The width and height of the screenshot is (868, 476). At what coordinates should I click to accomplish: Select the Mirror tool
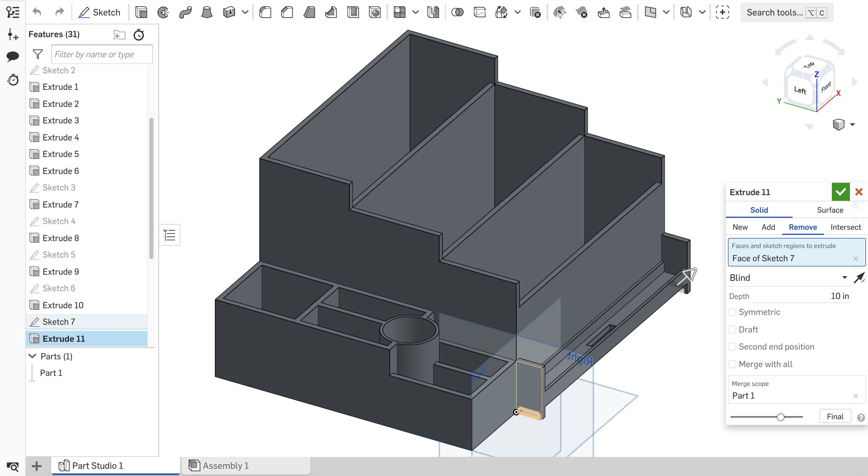click(433, 12)
